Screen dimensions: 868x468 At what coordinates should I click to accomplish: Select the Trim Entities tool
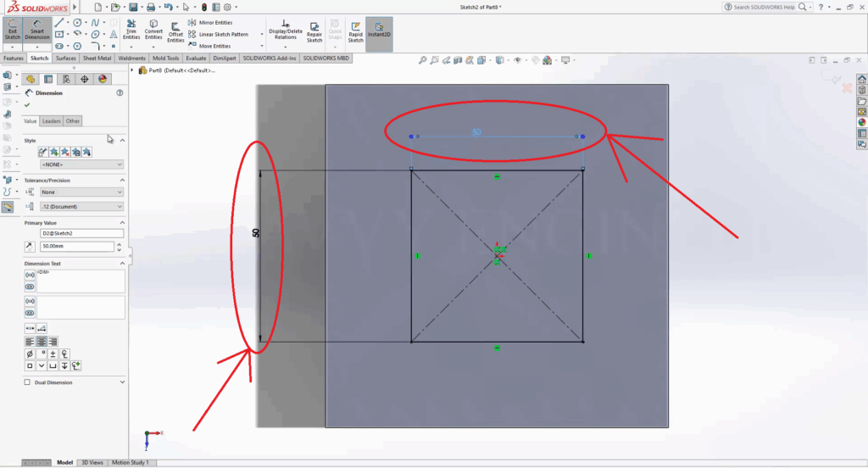click(x=131, y=31)
